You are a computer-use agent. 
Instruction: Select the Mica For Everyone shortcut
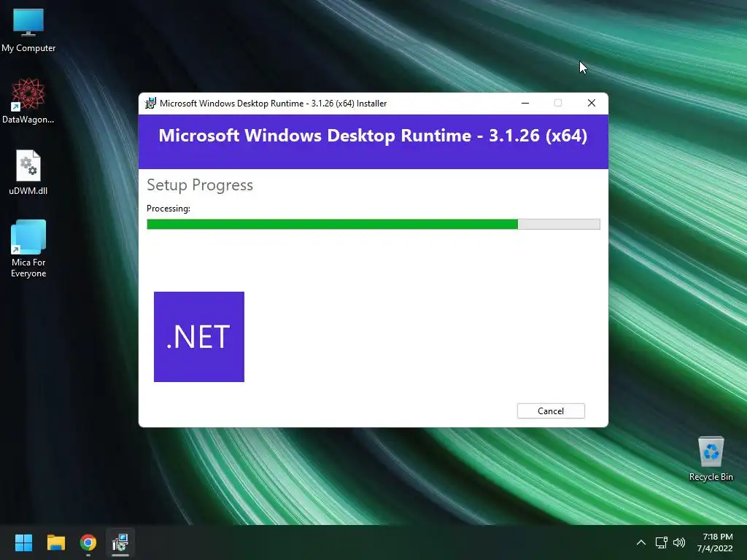(28, 249)
